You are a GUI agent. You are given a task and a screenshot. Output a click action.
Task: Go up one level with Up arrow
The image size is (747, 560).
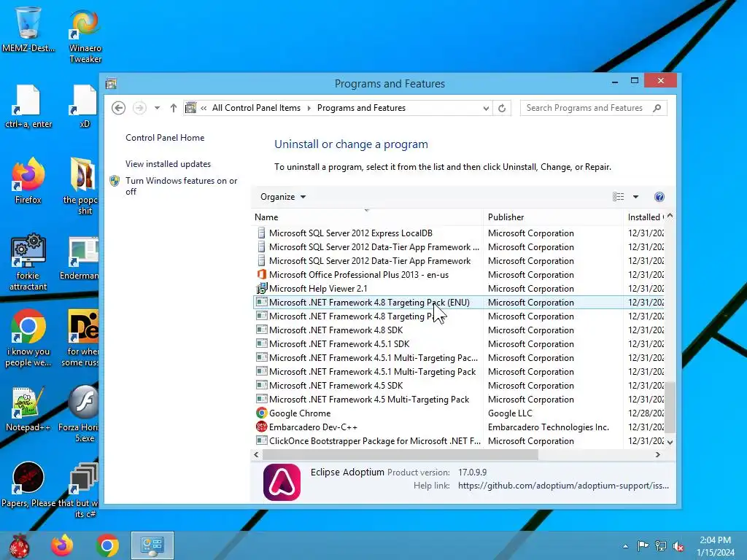click(x=174, y=108)
